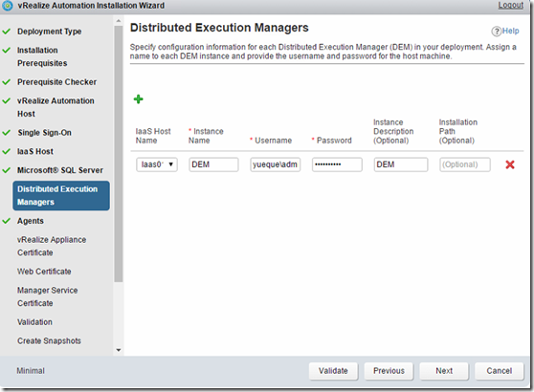Click the Installation Path (Optional) column header

pyautogui.click(x=458, y=131)
